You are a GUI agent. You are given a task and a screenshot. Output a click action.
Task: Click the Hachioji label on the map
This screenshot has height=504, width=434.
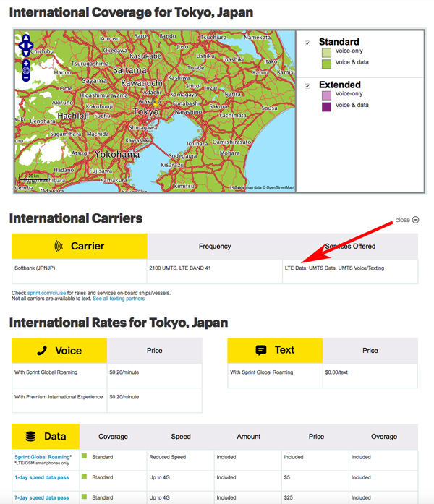coord(73,116)
